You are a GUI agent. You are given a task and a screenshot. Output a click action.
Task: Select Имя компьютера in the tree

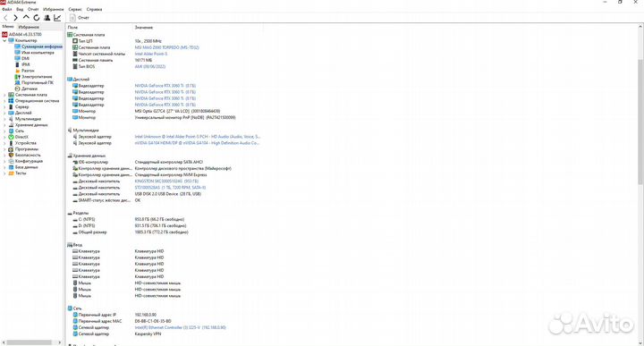[38, 53]
